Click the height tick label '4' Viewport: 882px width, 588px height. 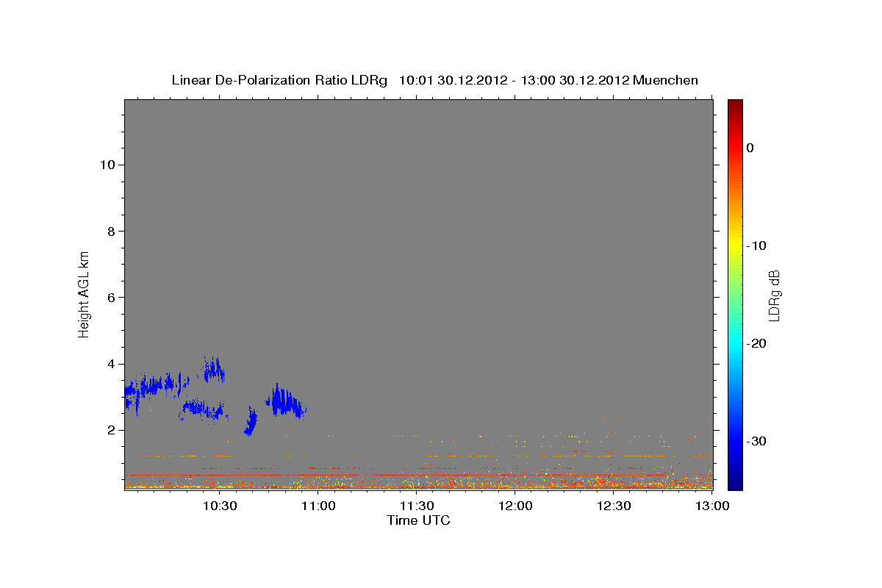click(112, 364)
